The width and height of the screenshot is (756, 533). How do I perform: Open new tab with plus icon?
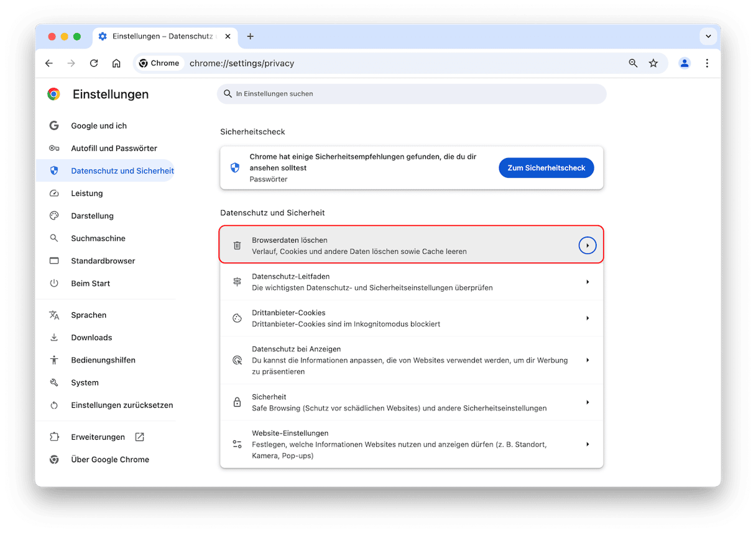[x=250, y=36]
